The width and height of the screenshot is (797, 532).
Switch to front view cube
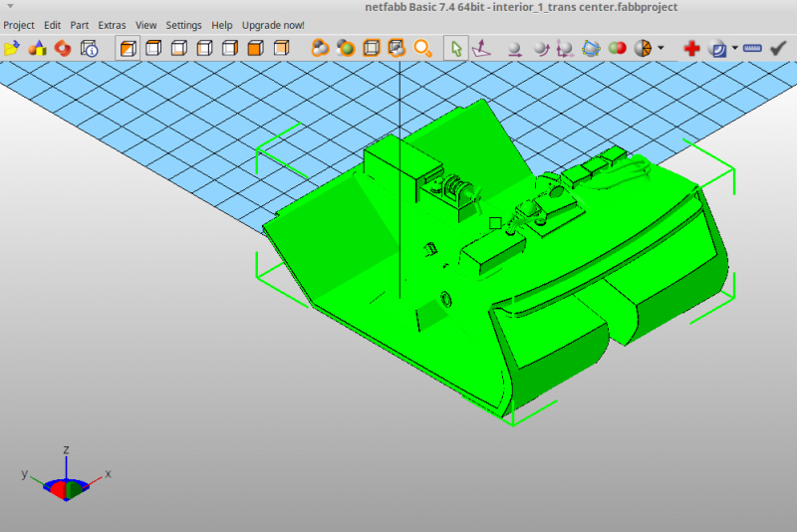click(x=255, y=48)
